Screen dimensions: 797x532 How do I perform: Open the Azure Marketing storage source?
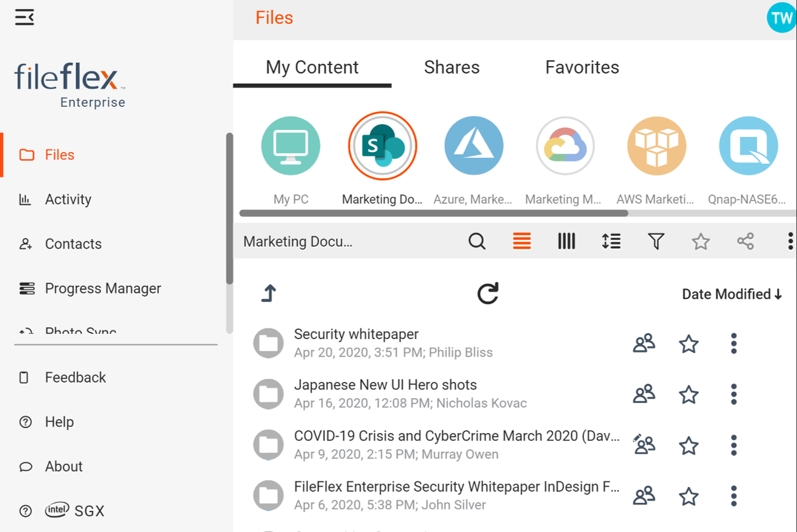(473, 146)
